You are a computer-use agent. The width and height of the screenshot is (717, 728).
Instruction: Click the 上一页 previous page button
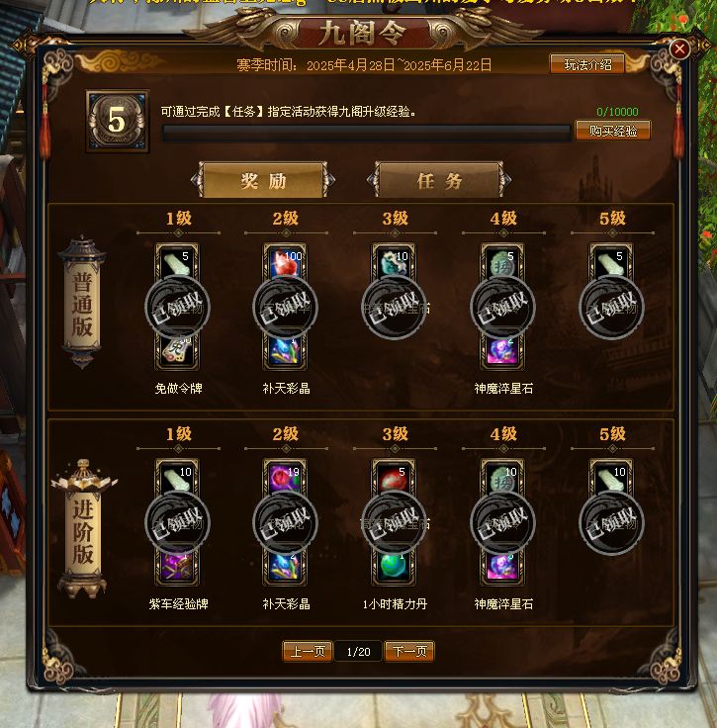(308, 651)
